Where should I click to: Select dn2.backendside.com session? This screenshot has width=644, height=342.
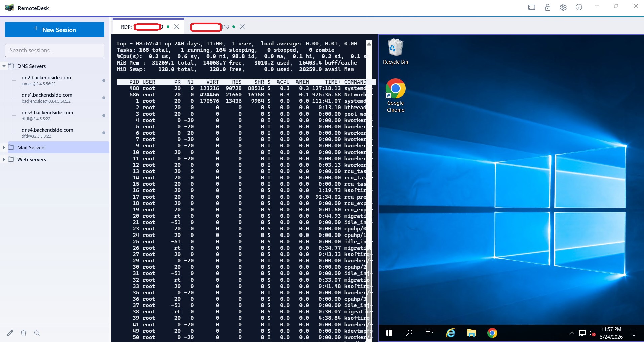[61, 80]
